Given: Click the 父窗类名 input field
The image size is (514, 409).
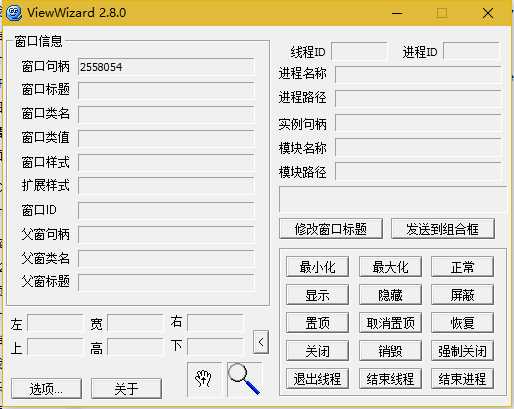Looking at the screenshot, I should click(166, 258).
